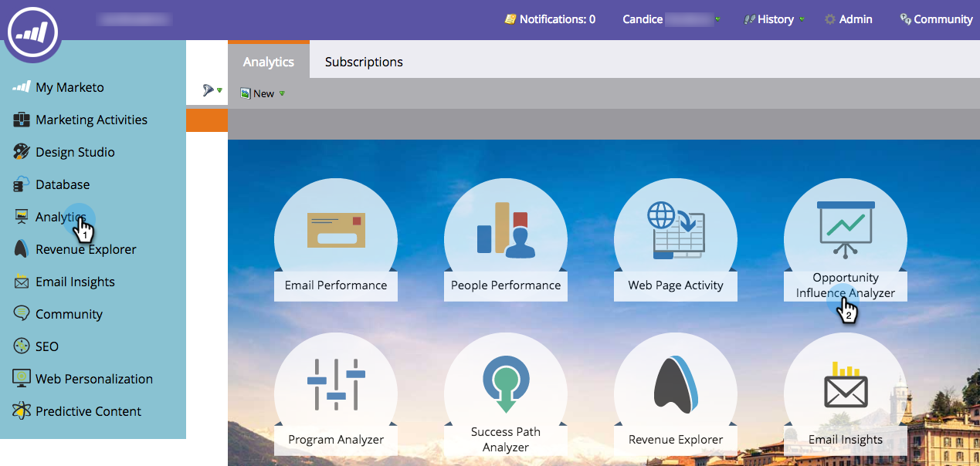Open My Marketo bar chart icon
980x466 pixels.
tap(22, 87)
